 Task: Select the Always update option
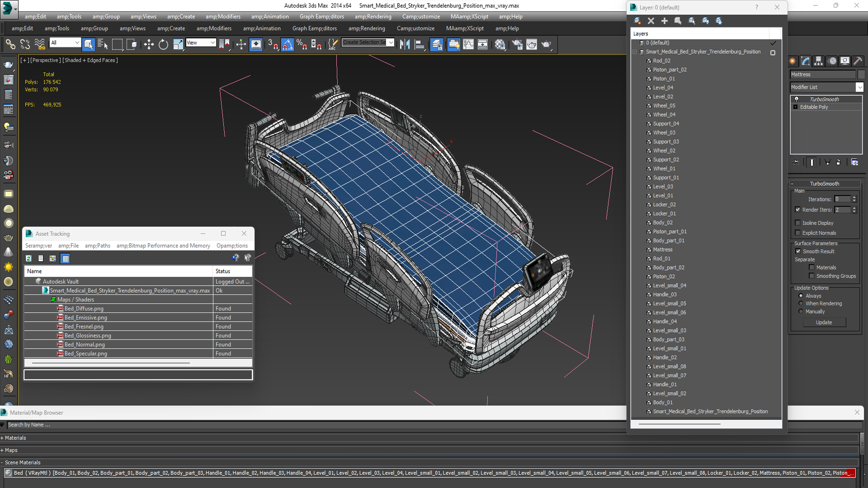pyautogui.click(x=801, y=296)
